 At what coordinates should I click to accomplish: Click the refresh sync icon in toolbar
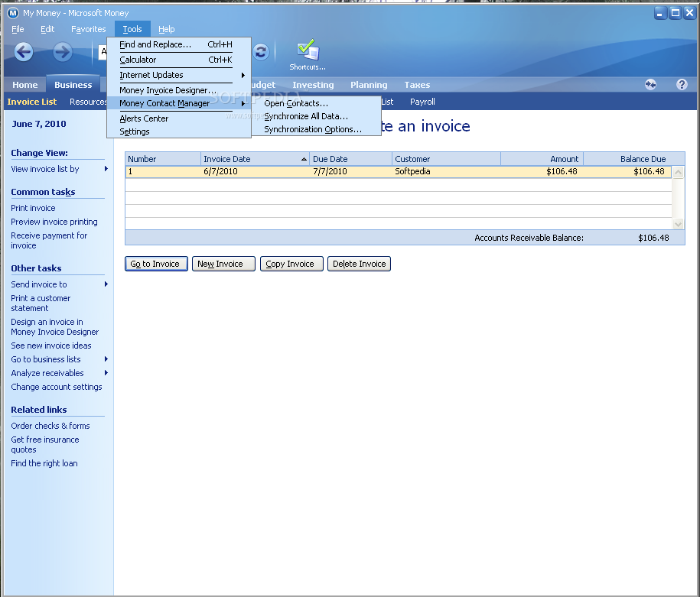pyautogui.click(x=261, y=52)
